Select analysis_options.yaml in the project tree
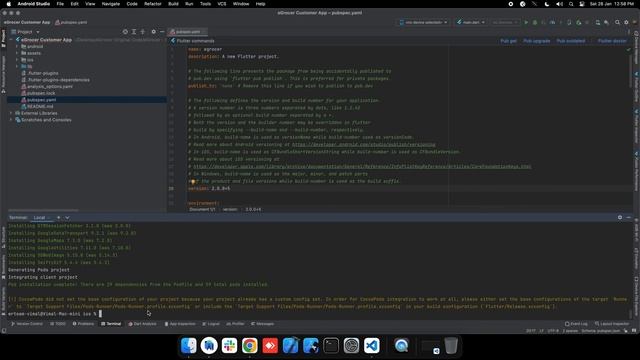 tap(50, 87)
